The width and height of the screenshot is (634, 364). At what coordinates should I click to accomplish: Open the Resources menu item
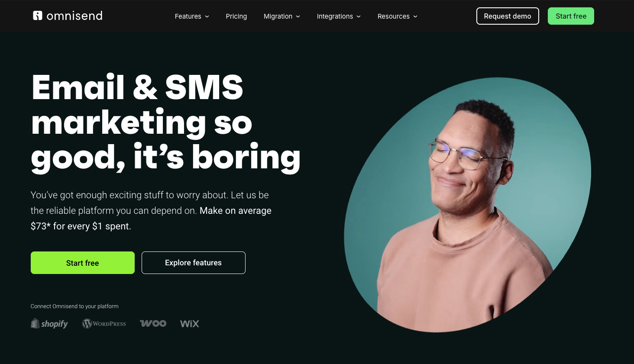coord(394,16)
